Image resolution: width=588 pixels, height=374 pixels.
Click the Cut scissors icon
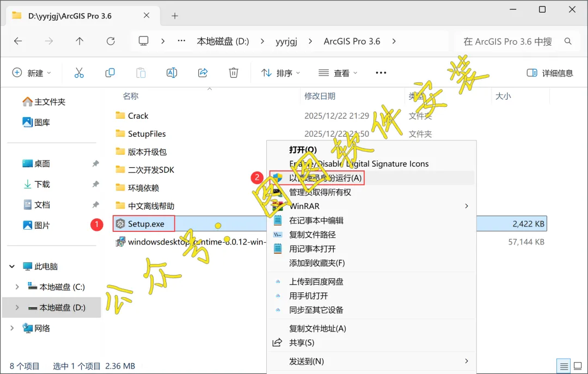79,73
